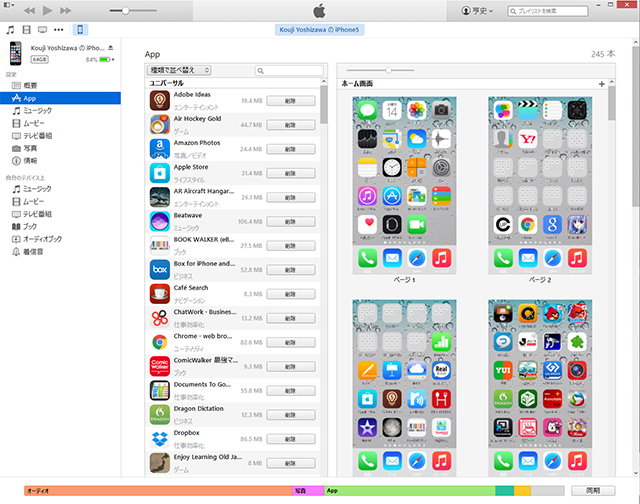640x504 pixels.
Task: Select home screen ページ 2 thumbnail
Action: (540, 186)
